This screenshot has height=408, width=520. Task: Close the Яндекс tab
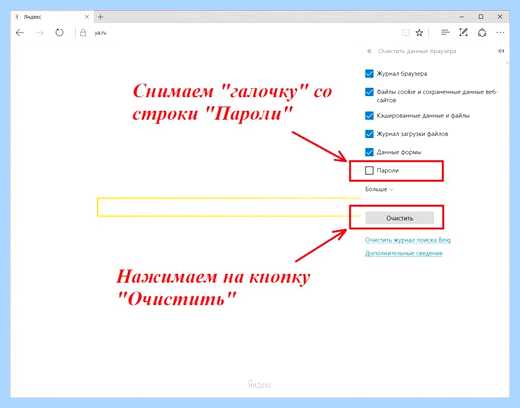(x=87, y=17)
